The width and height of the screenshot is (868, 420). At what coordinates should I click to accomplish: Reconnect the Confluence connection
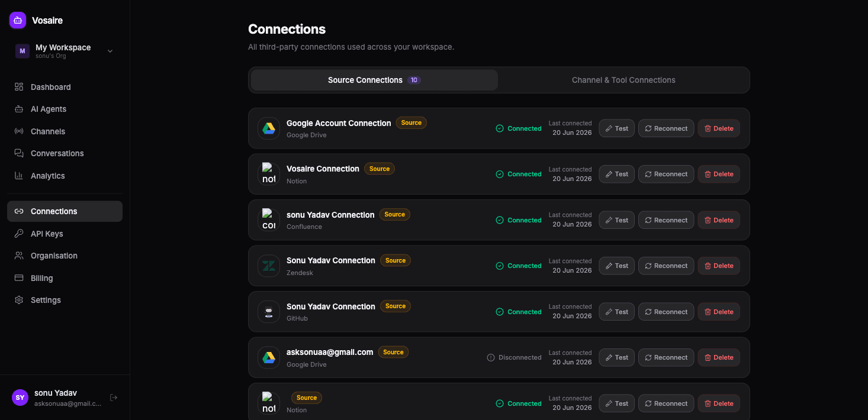click(666, 220)
